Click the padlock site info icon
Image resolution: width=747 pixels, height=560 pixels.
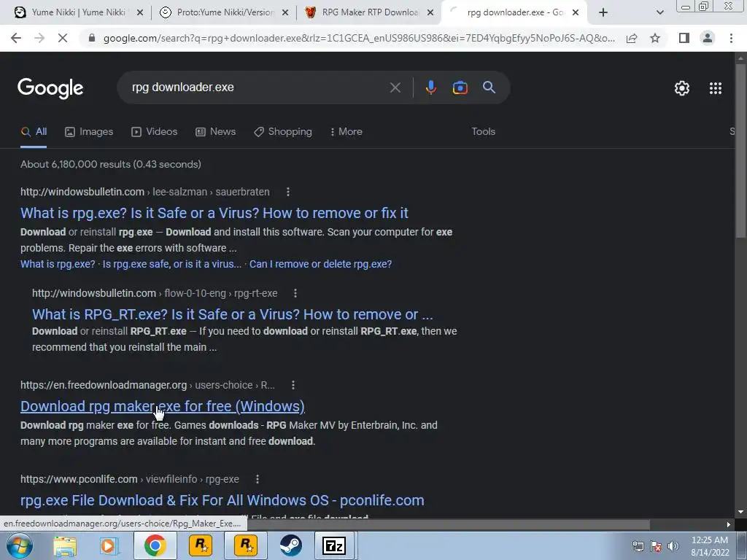92,38
